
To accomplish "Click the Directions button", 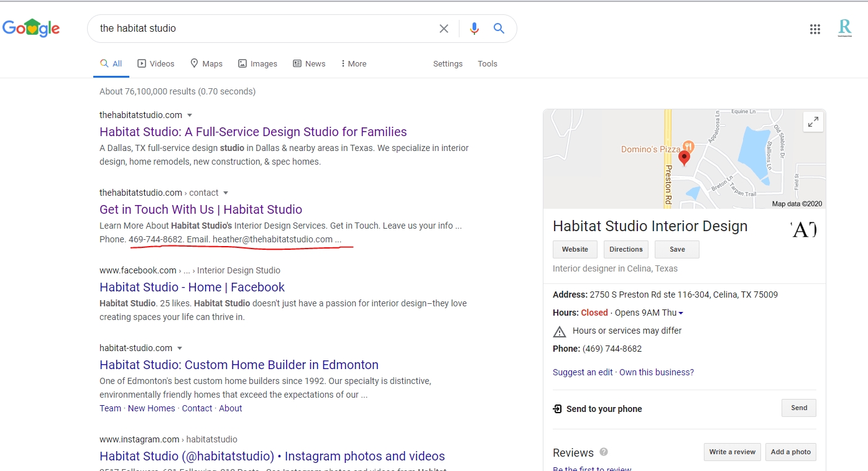I will 626,249.
